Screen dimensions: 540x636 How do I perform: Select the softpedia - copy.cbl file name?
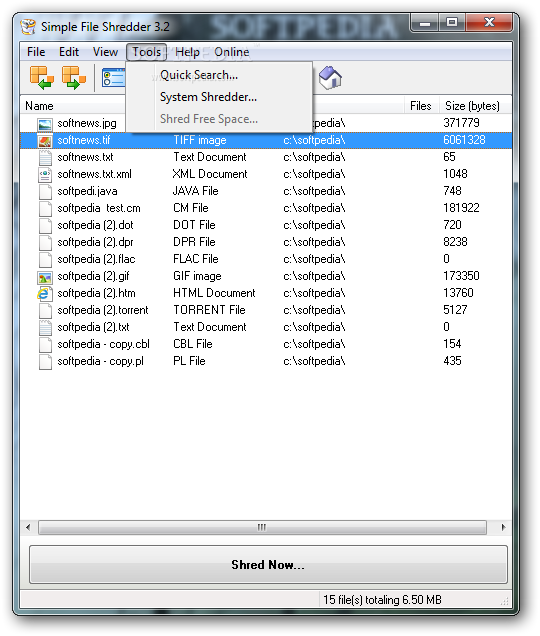coord(103,345)
